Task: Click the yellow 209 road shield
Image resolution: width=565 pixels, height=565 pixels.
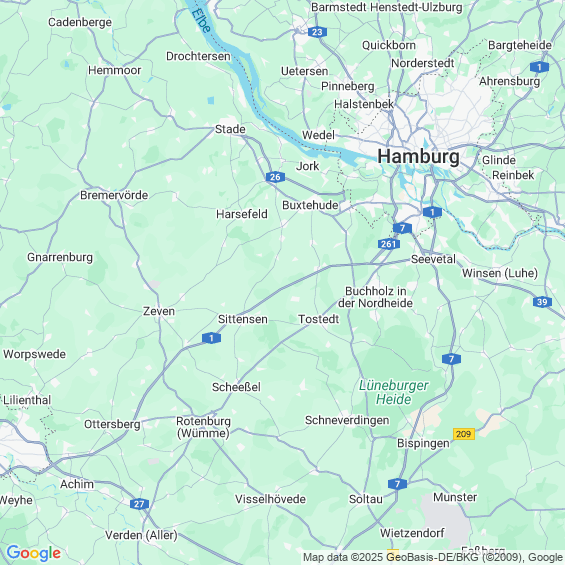Action: pyautogui.click(x=464, y=434)
